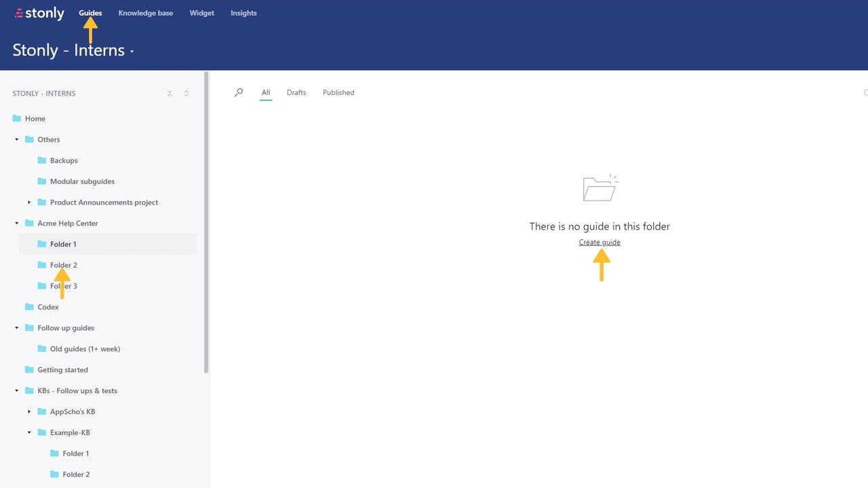Select the Acme Help Center label
This screenshot has width=868, height=488.
[68, 224]
